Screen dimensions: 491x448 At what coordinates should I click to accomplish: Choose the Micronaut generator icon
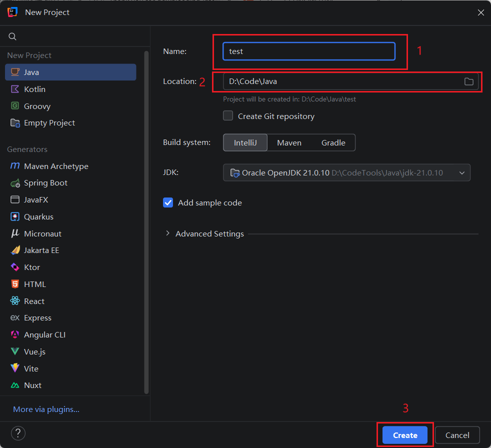15,233
